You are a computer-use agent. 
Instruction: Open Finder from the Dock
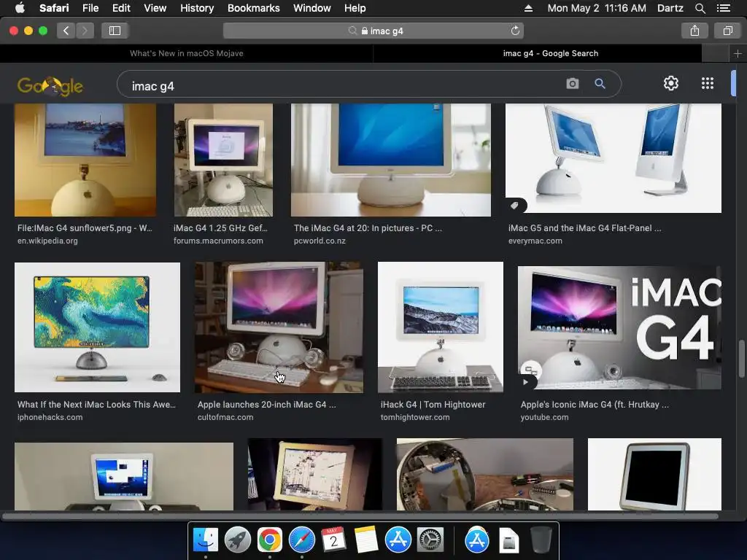click(x=206, y=540)
